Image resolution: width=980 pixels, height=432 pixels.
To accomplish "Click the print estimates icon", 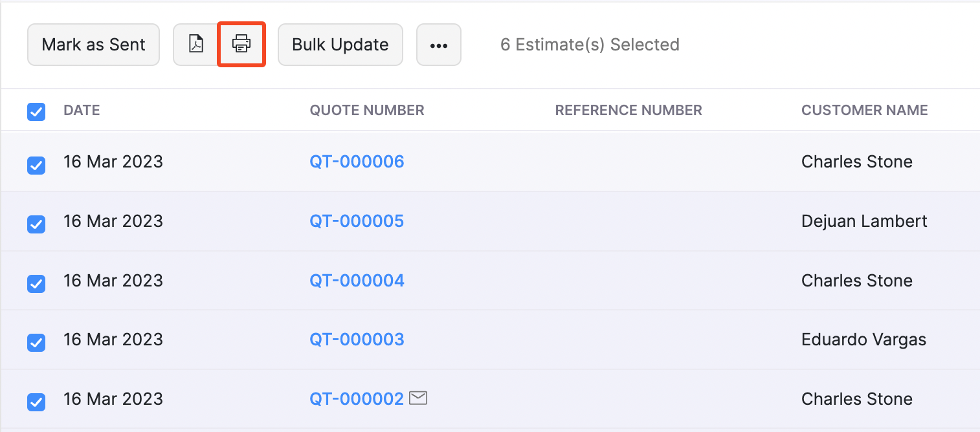I will point(241,45).
